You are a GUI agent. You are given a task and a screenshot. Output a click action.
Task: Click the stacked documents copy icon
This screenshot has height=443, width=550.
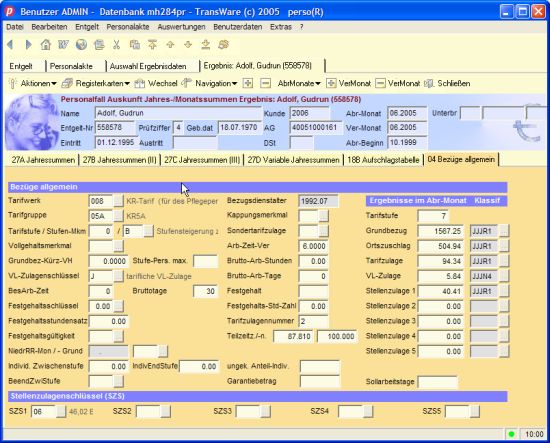tap(99, 45)
